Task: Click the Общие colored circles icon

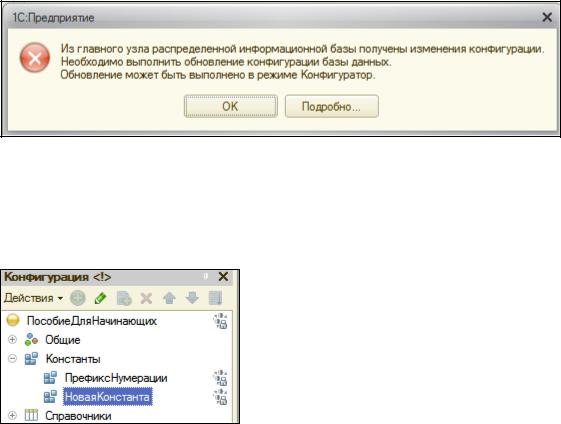Action: (31, 340)
